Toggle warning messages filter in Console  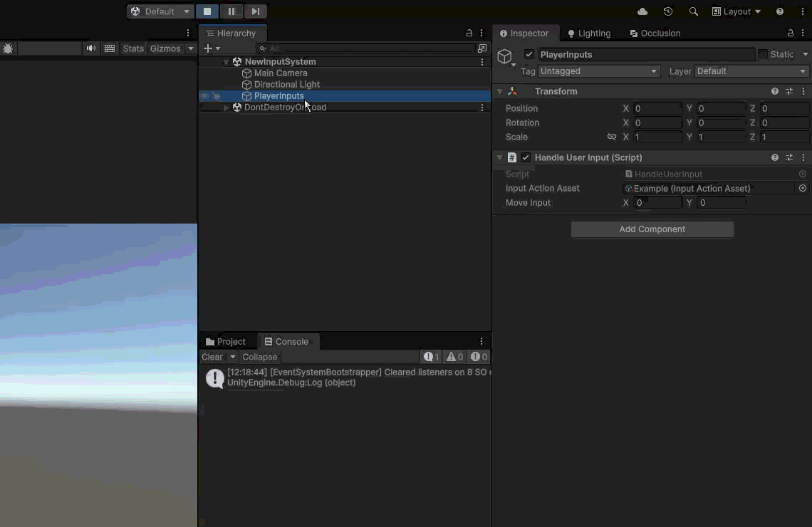454,357
